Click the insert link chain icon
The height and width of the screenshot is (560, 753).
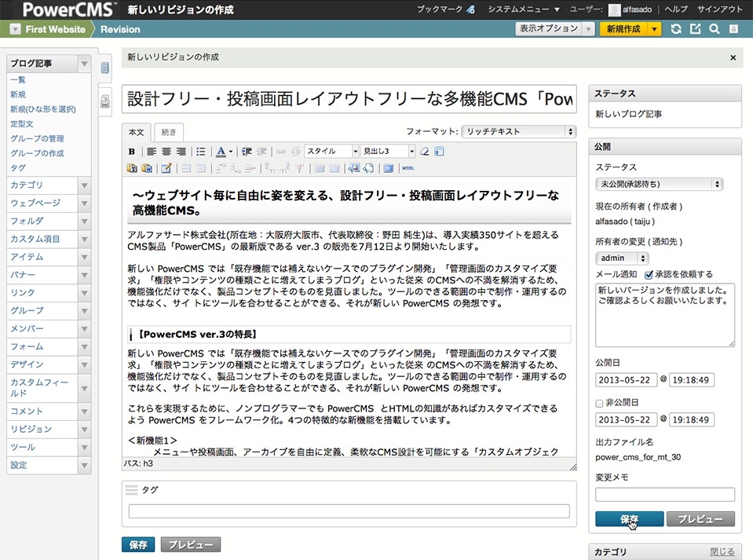[x=281, y=152]
